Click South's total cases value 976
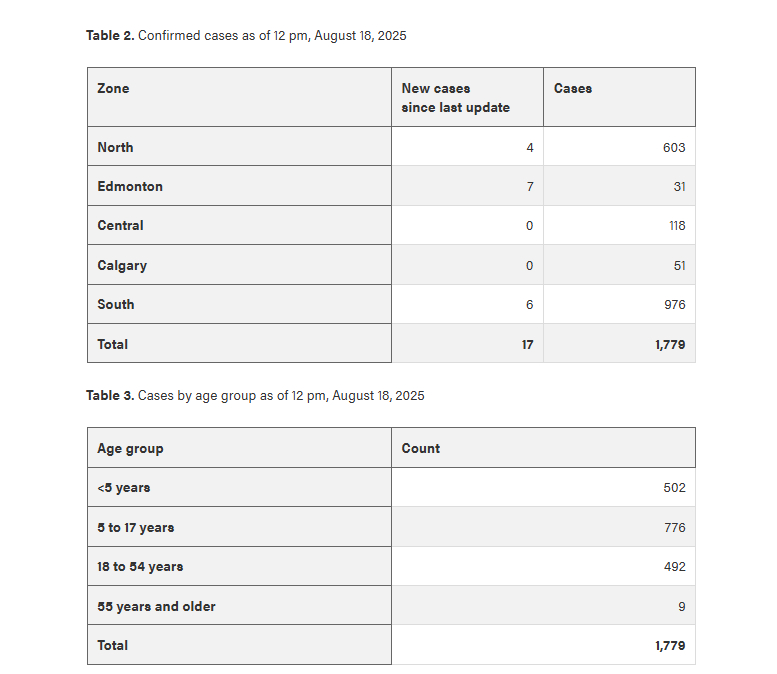The width and height of the screenshot is (777, 674). click(x=674, y=304)
